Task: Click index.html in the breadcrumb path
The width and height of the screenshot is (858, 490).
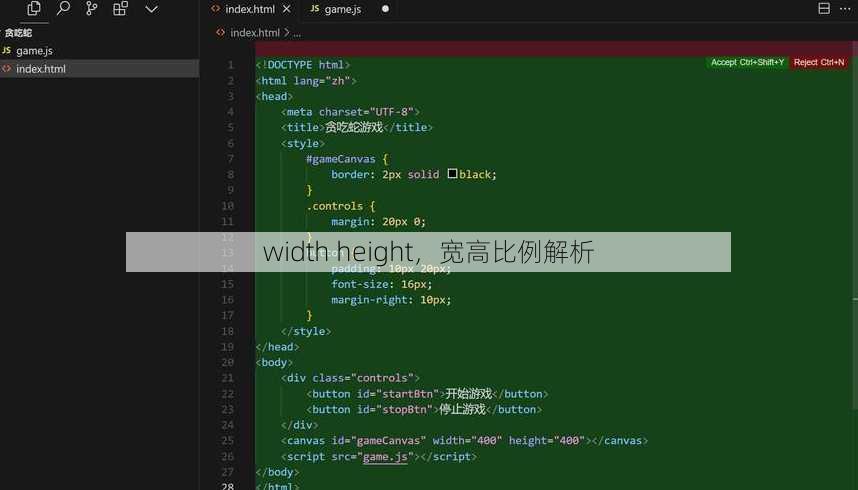Action: 255,33
